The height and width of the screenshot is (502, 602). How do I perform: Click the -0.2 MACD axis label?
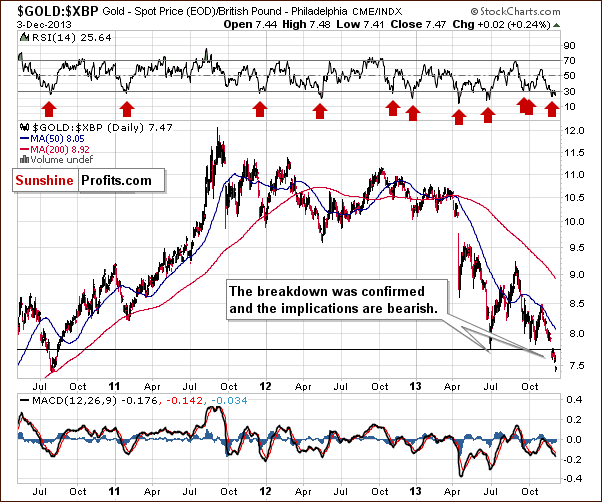click(572, 460)
